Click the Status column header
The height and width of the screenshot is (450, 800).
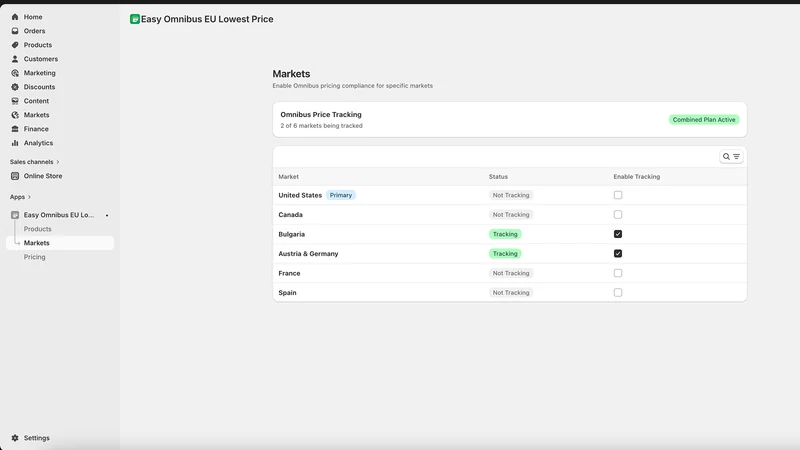point(498,177)
